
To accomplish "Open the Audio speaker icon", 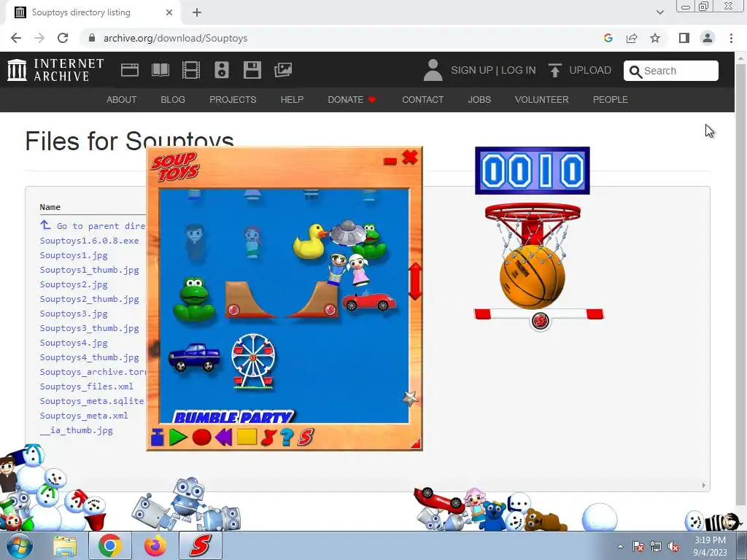I will (222, 70).
